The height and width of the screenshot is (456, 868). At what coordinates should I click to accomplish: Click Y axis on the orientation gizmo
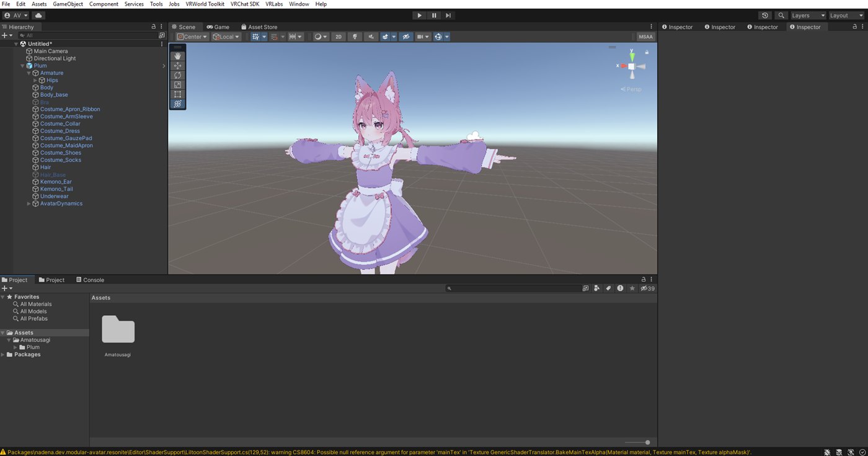coord(632,56)
